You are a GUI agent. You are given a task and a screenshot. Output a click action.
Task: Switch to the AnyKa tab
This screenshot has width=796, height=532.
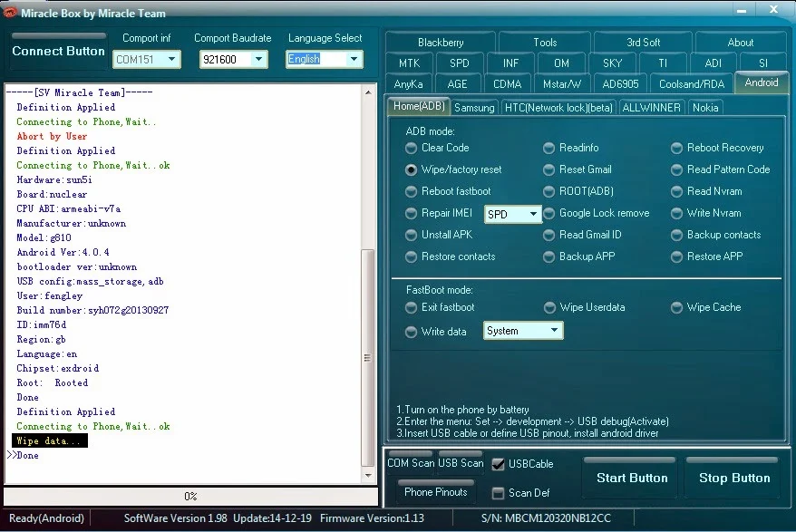click(x=408, y=83)
